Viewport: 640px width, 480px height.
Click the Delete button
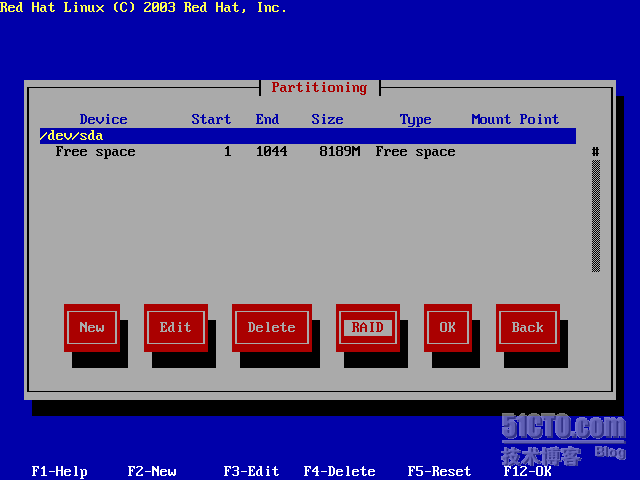coord(272,327)
